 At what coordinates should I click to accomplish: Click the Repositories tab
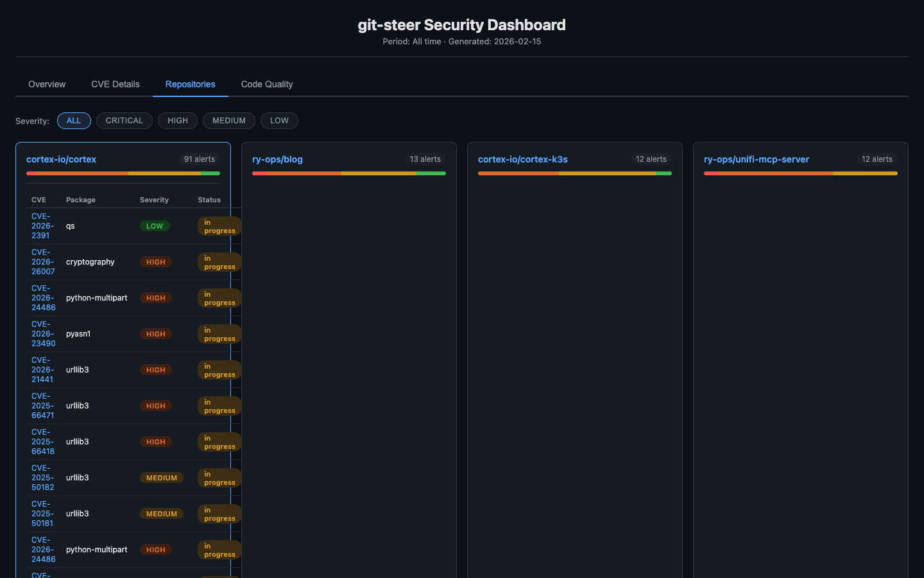(190, 84)
